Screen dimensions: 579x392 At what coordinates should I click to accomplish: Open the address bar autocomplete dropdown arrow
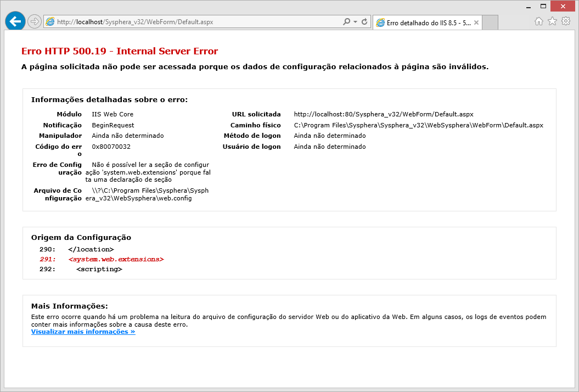click(x=356, y=22)
